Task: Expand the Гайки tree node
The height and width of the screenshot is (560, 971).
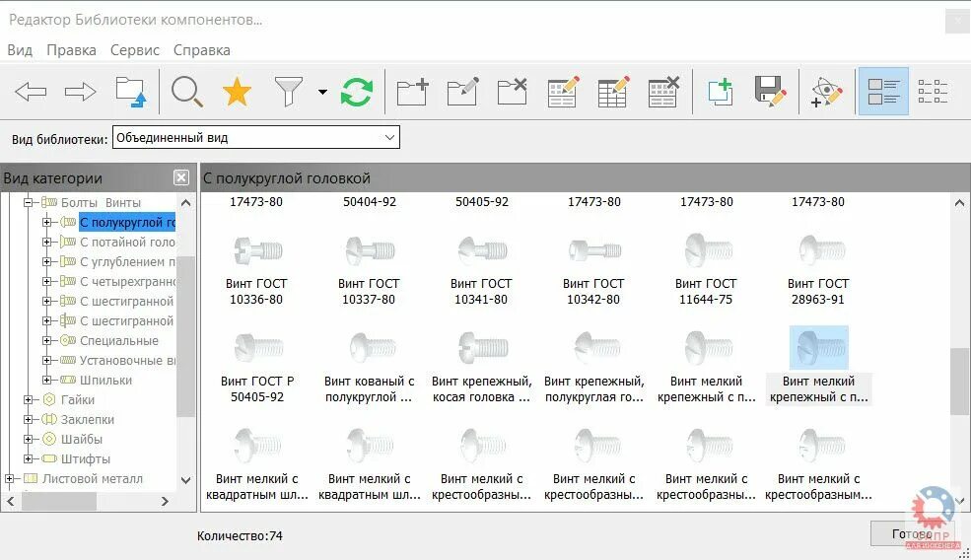Action: pos(28,399)
